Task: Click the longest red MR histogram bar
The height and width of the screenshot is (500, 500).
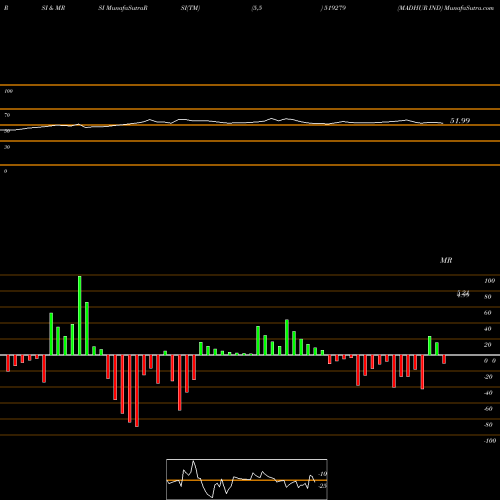Action: click(x=137, y=391)
